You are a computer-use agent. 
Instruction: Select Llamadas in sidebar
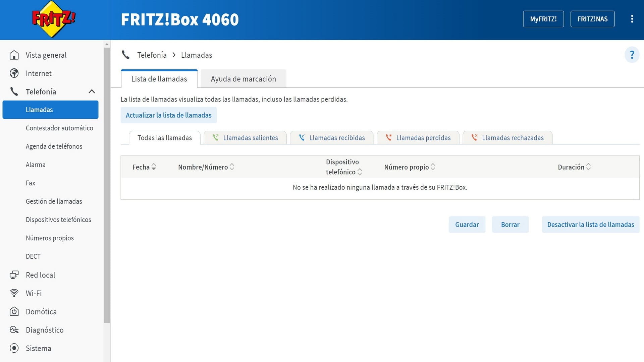tap(50, 110)
